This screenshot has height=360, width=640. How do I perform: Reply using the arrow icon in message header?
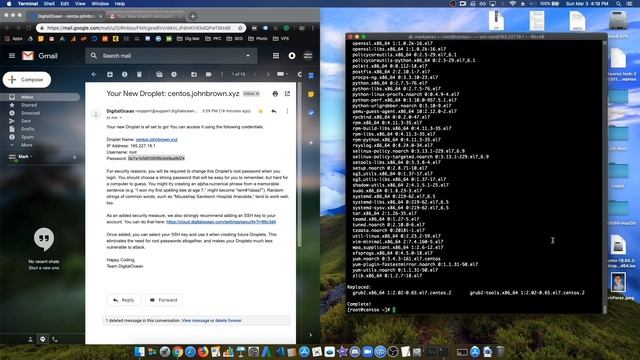pos(274,111)
